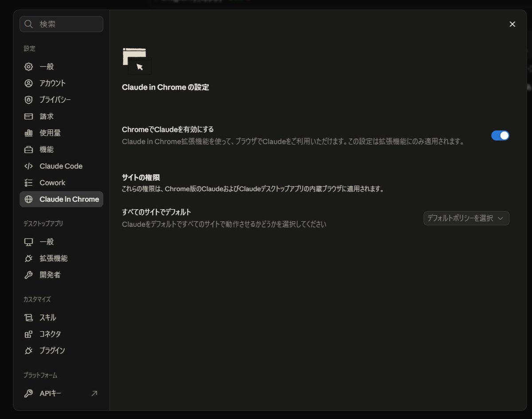This screenshot has height=419, width=532.
Task: Click the Claude in Chrome window illustration
Action: 137,61
